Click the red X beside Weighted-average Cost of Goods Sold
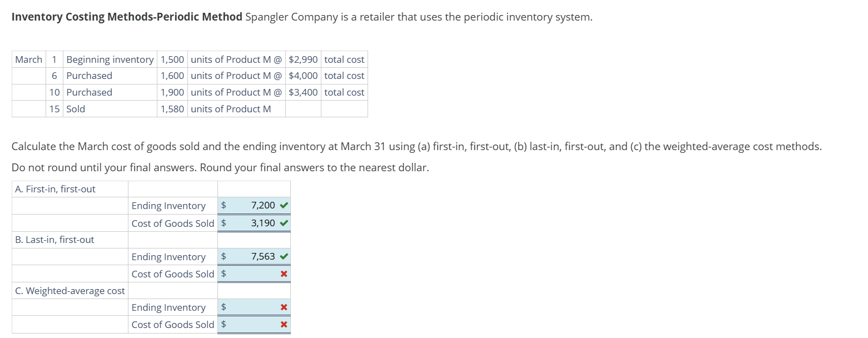The image size is (868, 338). [x=283, y=324]
